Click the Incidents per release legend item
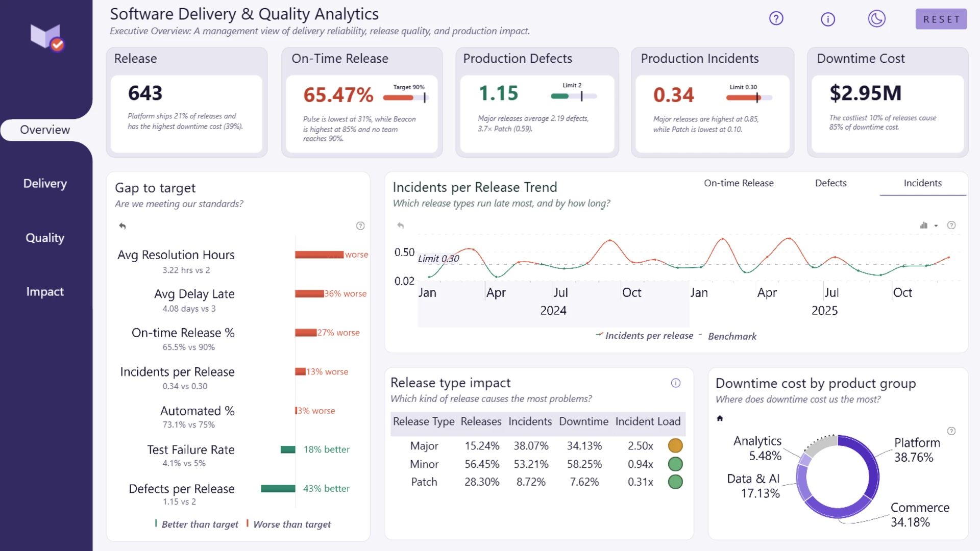 645,336
